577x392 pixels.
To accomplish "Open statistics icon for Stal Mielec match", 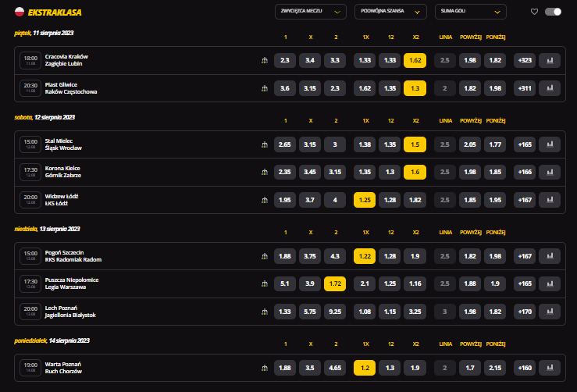I will coord(550,144).
